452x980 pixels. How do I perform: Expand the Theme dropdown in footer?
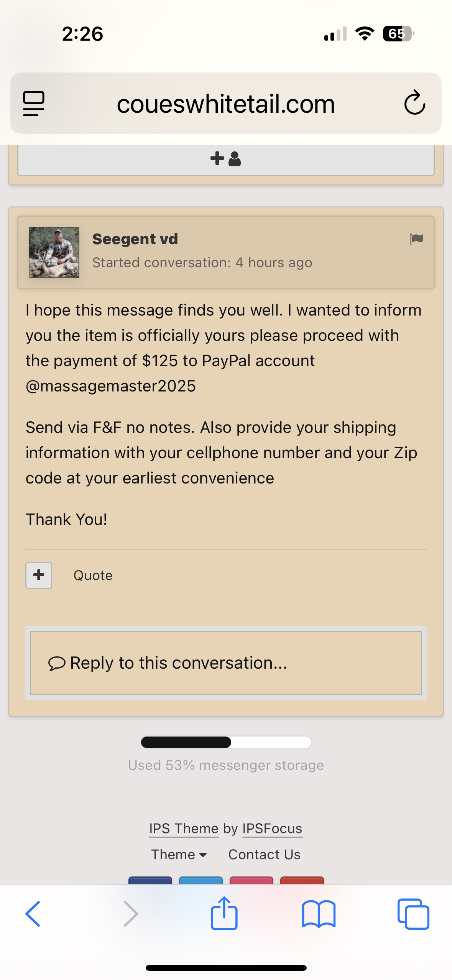(x=179, y=855)
